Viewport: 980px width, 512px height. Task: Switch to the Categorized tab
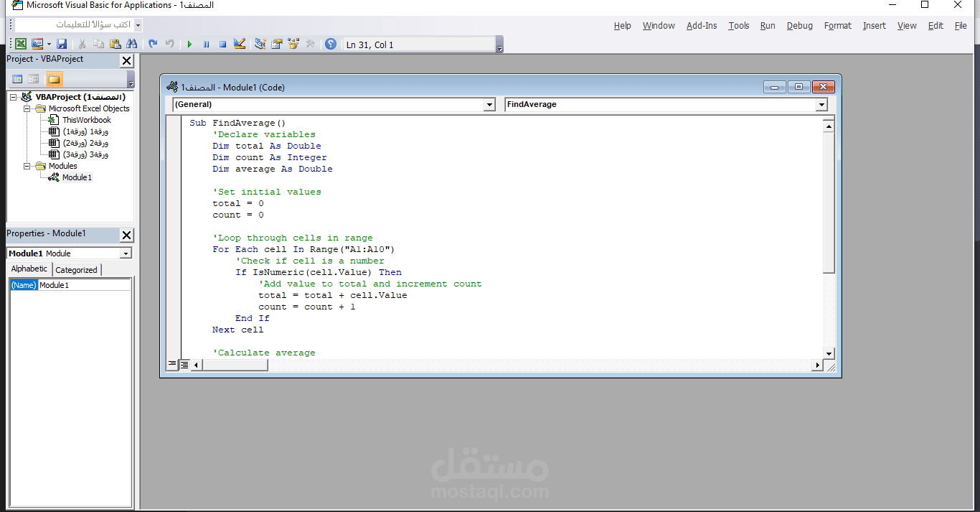pos(76,270)
